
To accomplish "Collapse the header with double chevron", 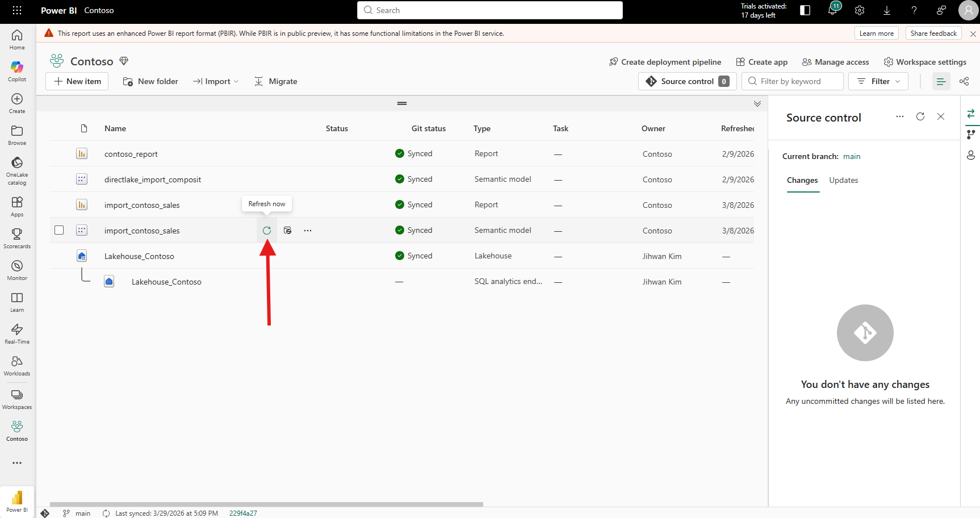I will [x=757, y=103].
